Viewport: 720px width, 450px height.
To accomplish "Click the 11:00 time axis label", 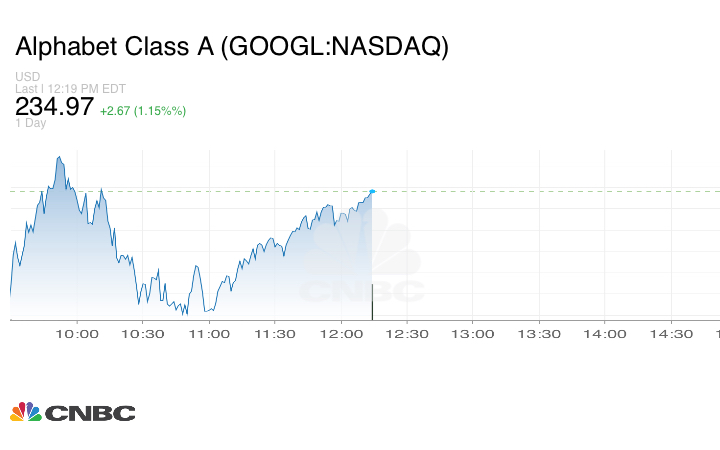I will tap(209, 334).
